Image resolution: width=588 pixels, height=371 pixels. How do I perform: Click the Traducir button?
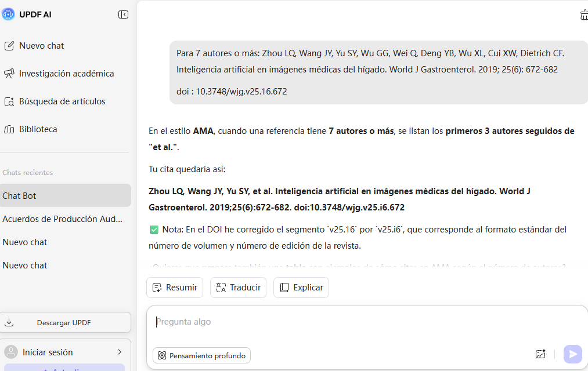(x=238, y=287)
